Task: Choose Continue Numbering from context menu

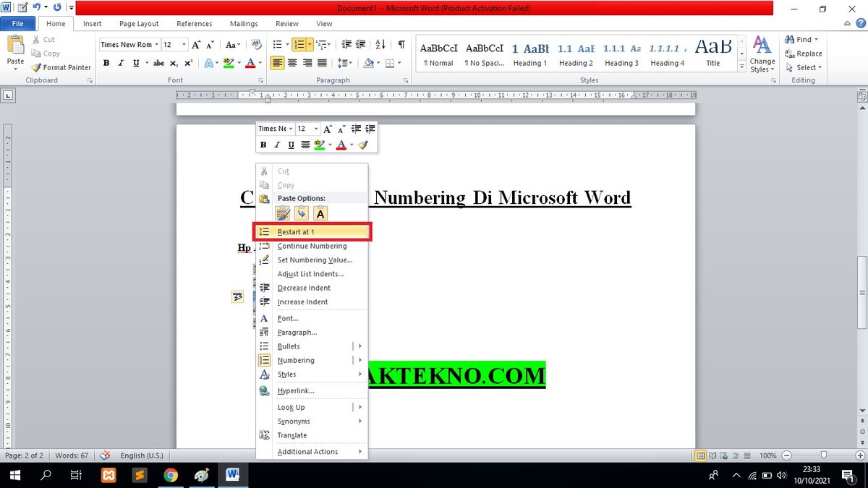Action: 312,246
